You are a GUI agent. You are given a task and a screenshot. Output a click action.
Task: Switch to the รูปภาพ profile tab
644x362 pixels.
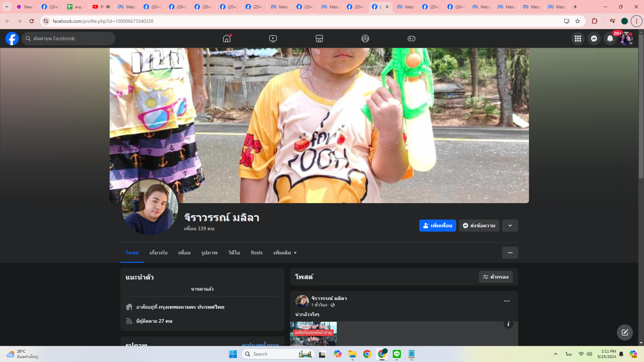pos(209,253)
